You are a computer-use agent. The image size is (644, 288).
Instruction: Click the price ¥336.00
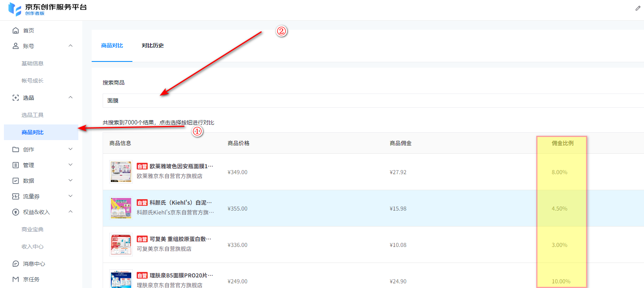[x=237, y=245]
